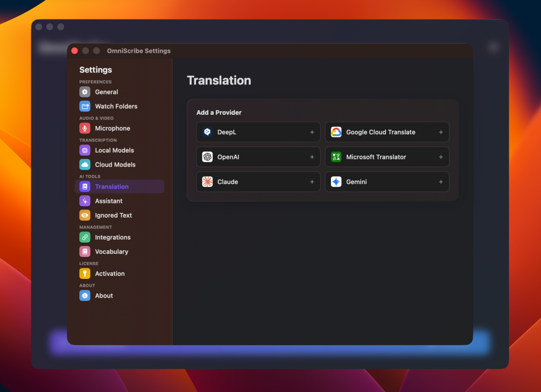Image resolution: width=541 pixels, height=392 pixels.
Task: Click the Translation sidebar icon
Action: coord(85,187)
